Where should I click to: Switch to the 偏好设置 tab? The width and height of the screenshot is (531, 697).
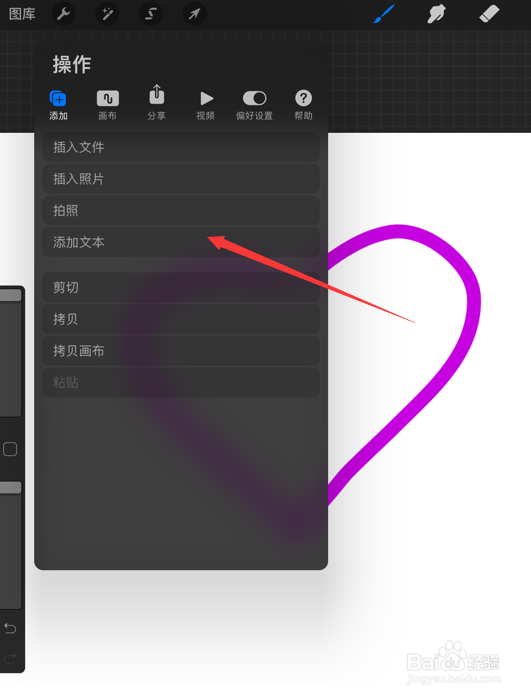point(254,105)
